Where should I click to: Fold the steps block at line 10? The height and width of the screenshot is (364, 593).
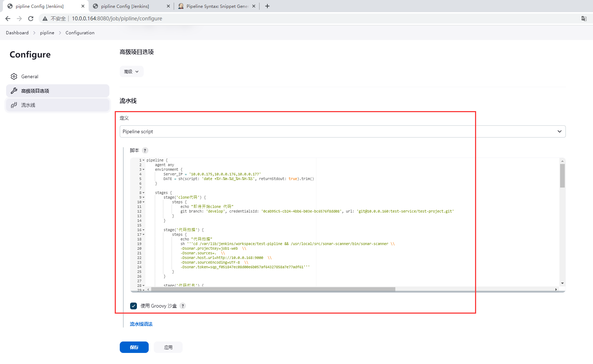(x=144, y=202)
